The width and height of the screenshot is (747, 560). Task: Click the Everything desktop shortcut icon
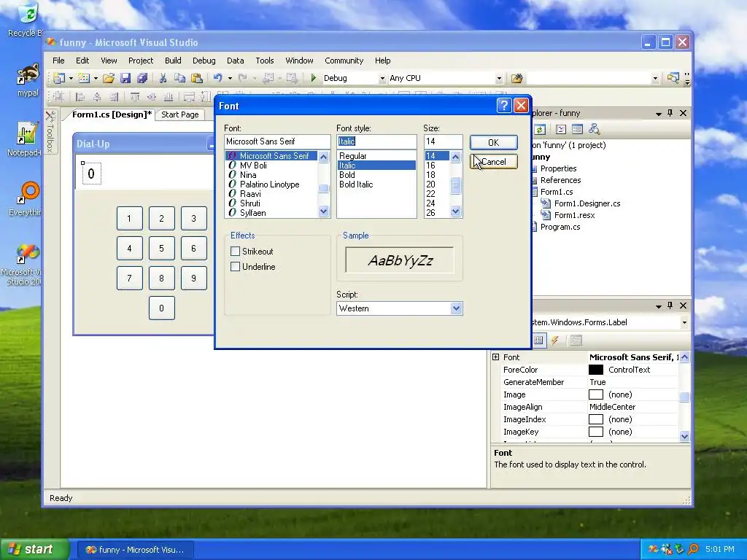[x=28, y=198]
